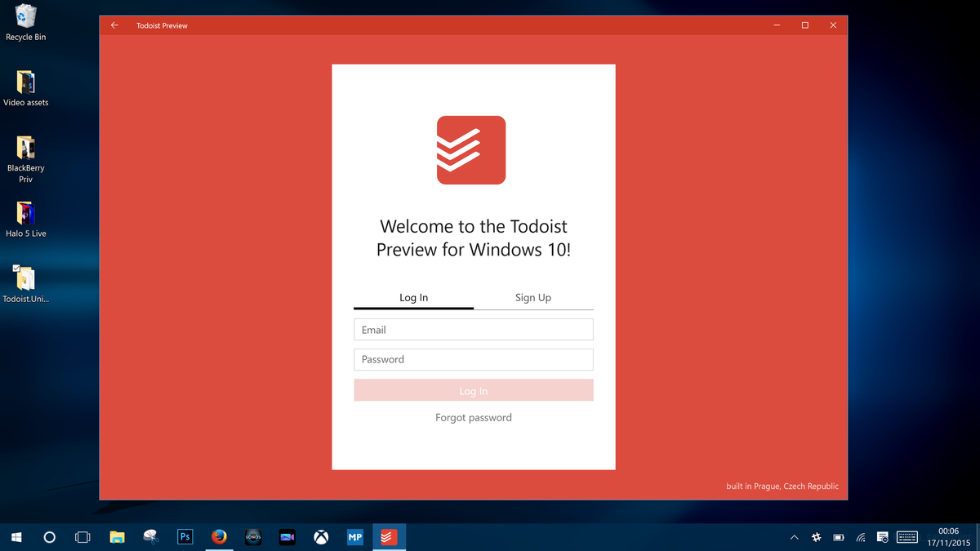Click the Todoist icon on the taskbar
The image size is (980, 551).
coord(389,537)
